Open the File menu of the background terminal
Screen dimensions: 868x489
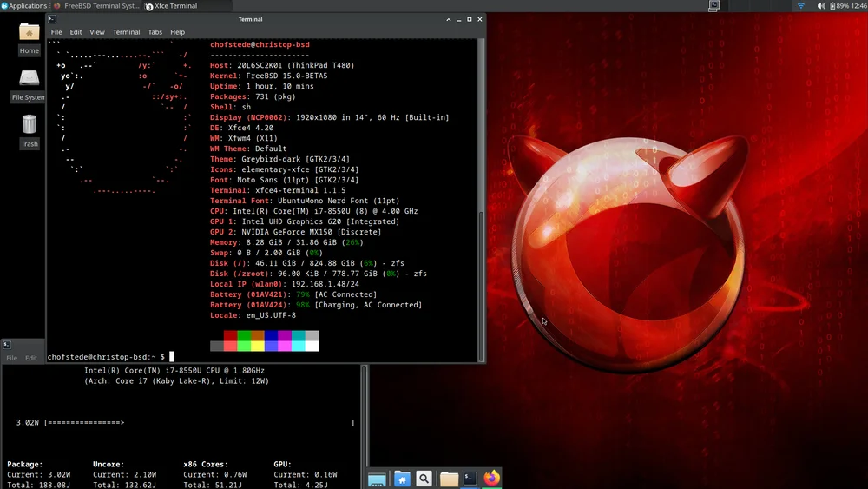tap(11, 359)
